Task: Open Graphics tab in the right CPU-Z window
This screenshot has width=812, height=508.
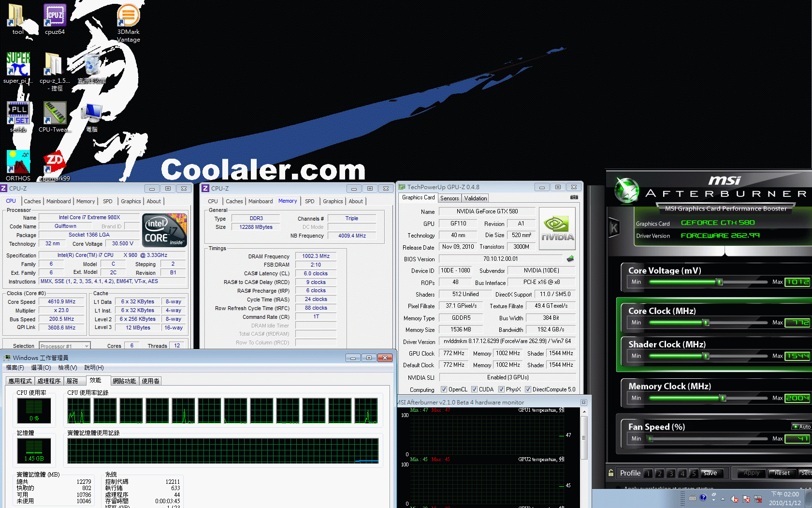Action: click(333, 201)
